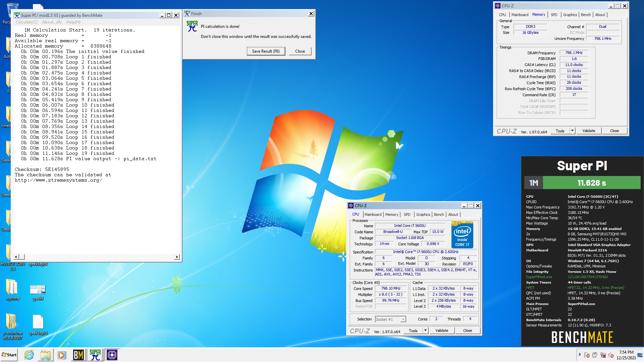The image size is (644, 362).
Task: Open Bench tab in upper CPU-Z window
Action: [586, 15]
